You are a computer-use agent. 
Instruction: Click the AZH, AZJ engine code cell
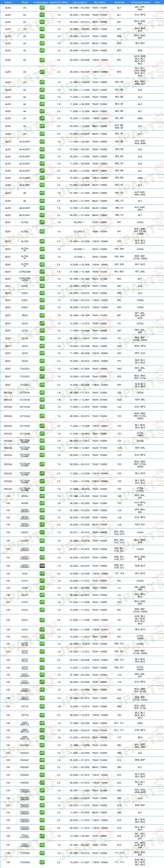click(x=140, y=525)
